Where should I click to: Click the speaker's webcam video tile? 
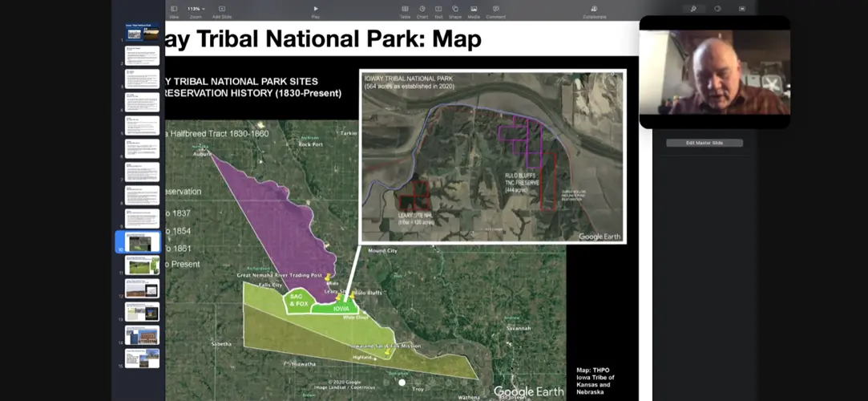[x=715, y=72]
